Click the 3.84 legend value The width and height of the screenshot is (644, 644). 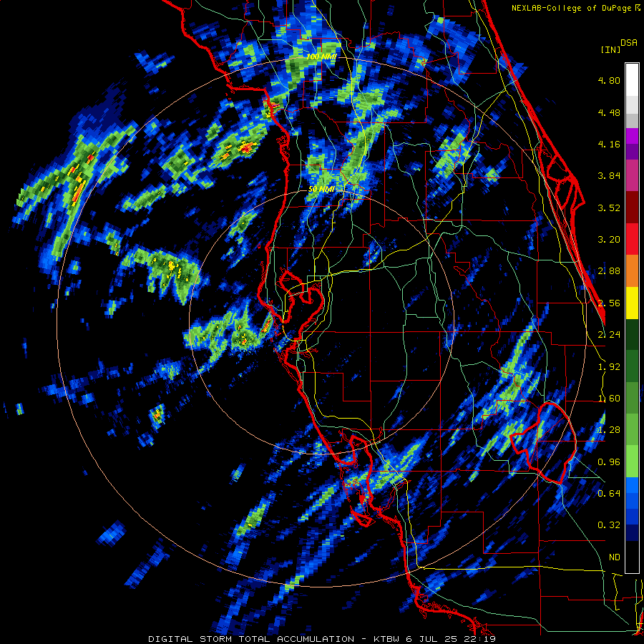click(609, 176)
